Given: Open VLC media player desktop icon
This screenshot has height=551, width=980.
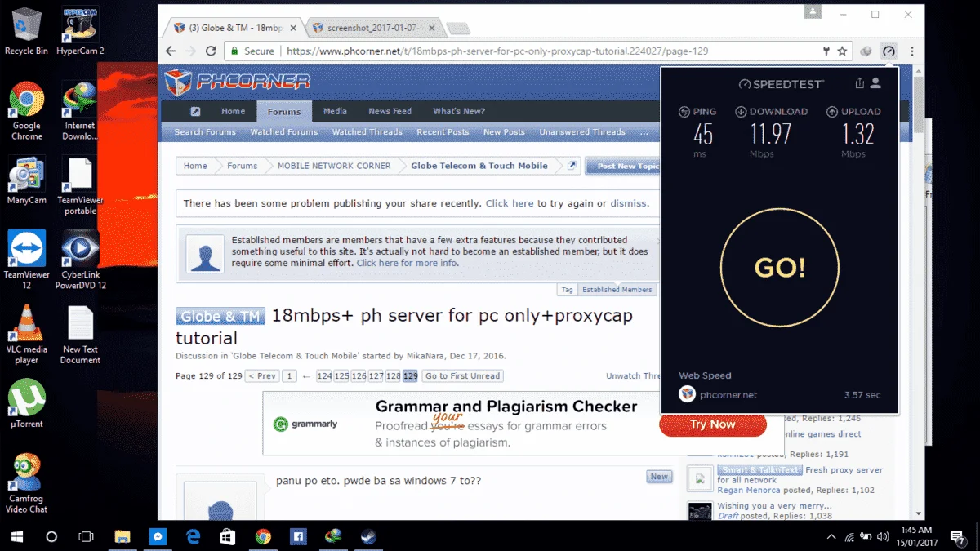Looking at the screenshot, I should point(26,334).
